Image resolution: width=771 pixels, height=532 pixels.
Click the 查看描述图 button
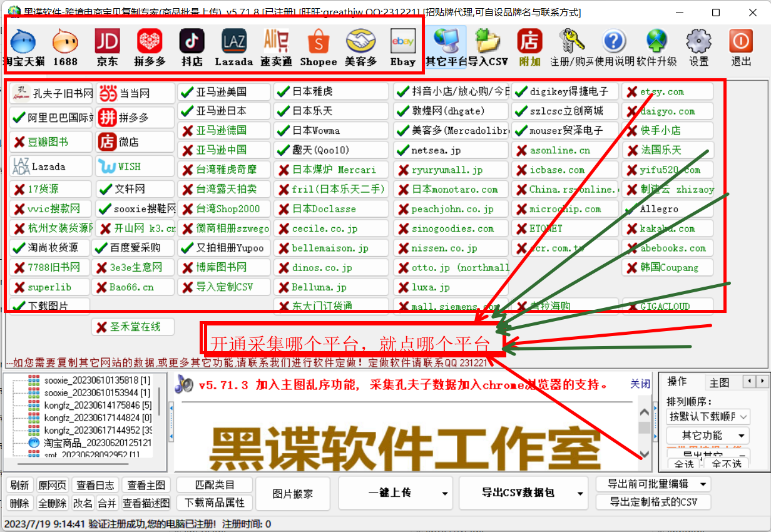tap(146, 503)
